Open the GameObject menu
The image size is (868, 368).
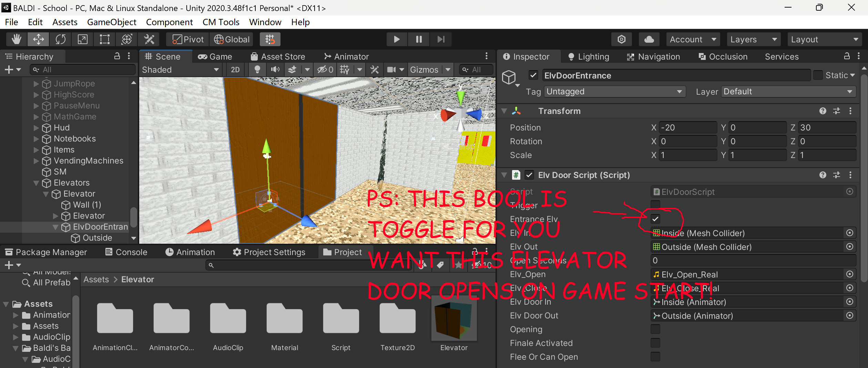(x=111, y=22)
